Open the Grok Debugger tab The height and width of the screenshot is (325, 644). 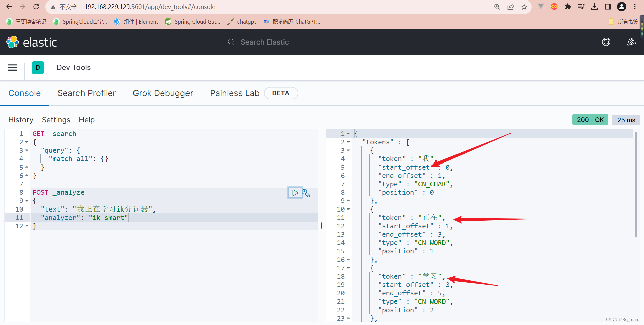pos(163,93)
